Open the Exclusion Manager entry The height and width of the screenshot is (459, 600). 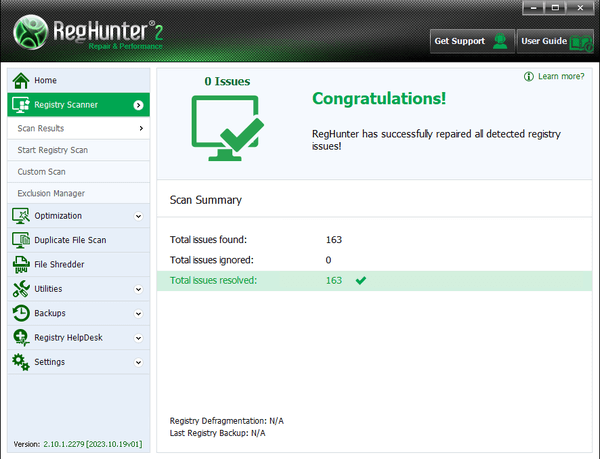click(51, 193)
